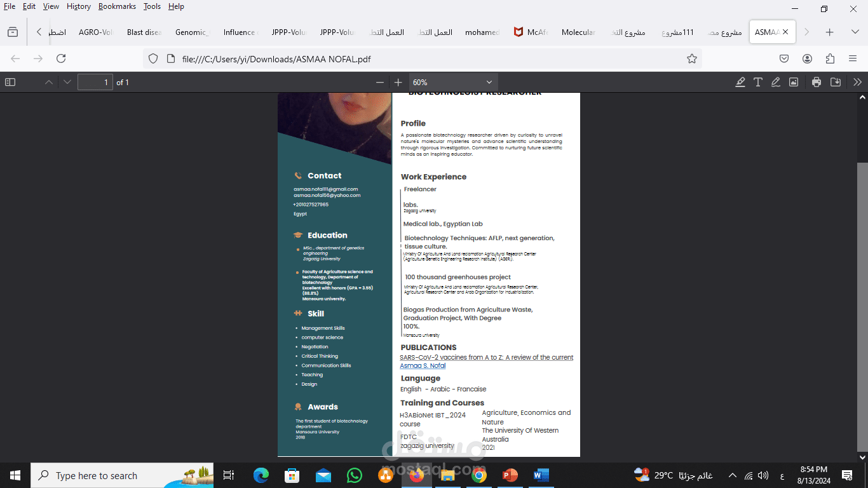The image size is (868, 488).
Task: Zoom out using the minus icon
Action: pos(380,82)
